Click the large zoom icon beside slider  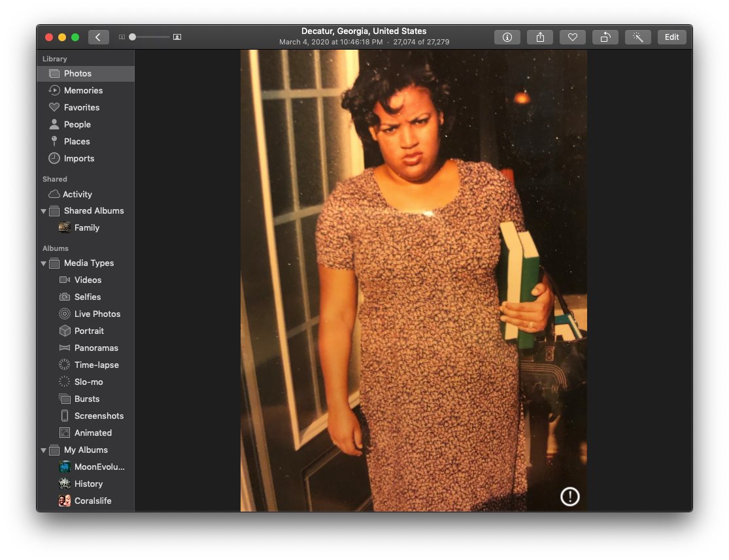(x=177, y=37)
